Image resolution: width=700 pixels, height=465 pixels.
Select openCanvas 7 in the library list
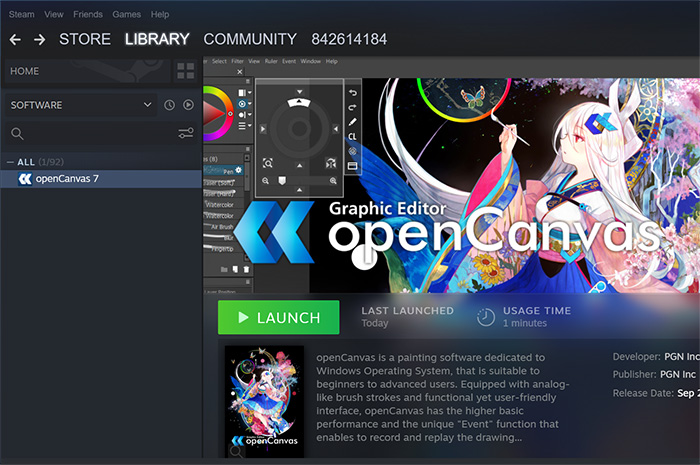point(101,179)
